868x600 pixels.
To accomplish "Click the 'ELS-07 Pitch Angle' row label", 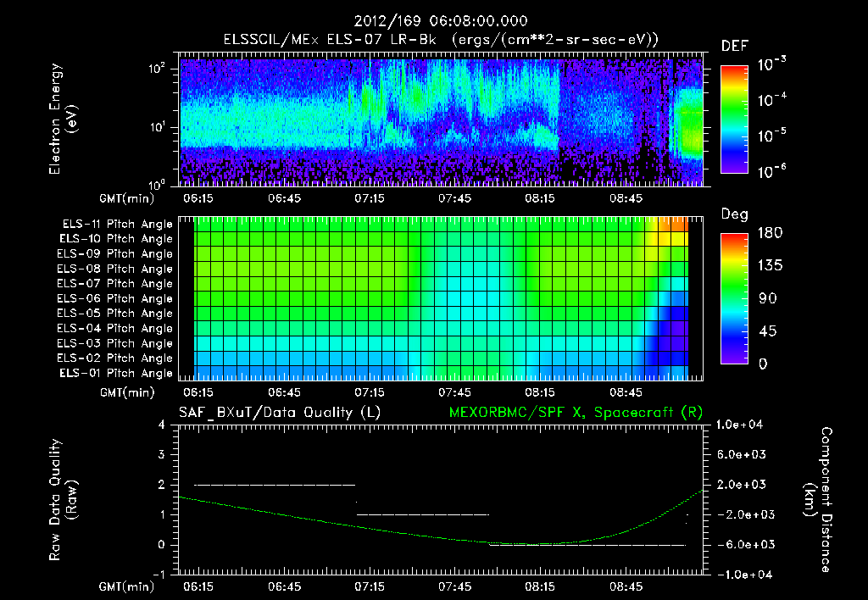I will click(115, 284).
